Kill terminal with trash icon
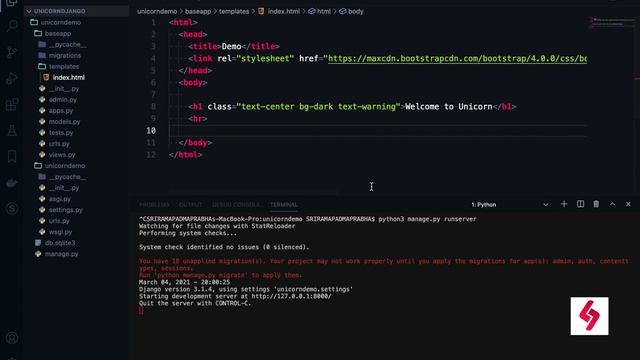The width and height of the screenshot is (640, 360). coord(596,204)
